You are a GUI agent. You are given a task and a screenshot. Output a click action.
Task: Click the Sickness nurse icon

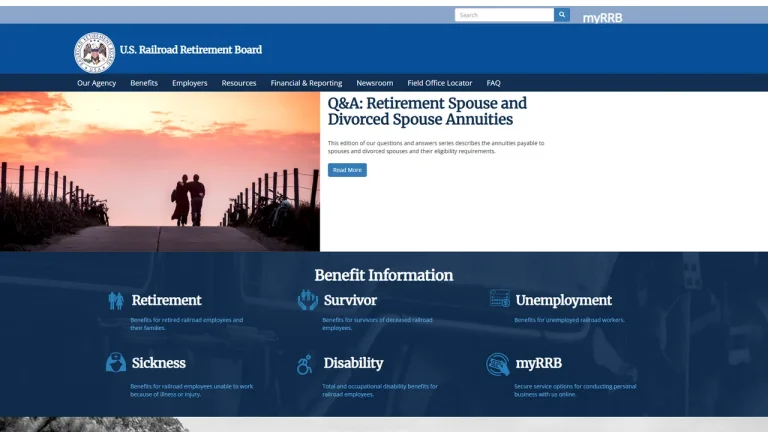click(116, 362)
